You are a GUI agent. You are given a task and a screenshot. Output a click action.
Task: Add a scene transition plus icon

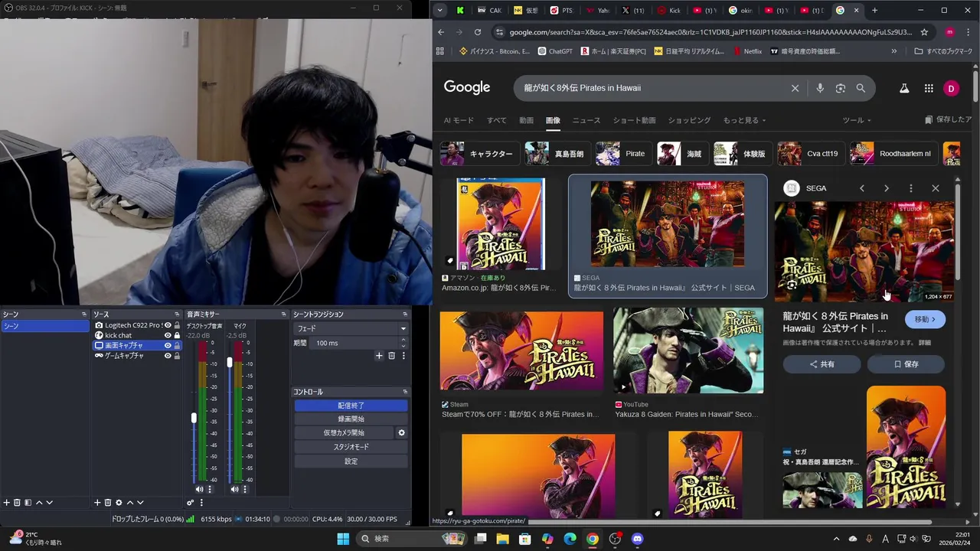tap(379, 356)
